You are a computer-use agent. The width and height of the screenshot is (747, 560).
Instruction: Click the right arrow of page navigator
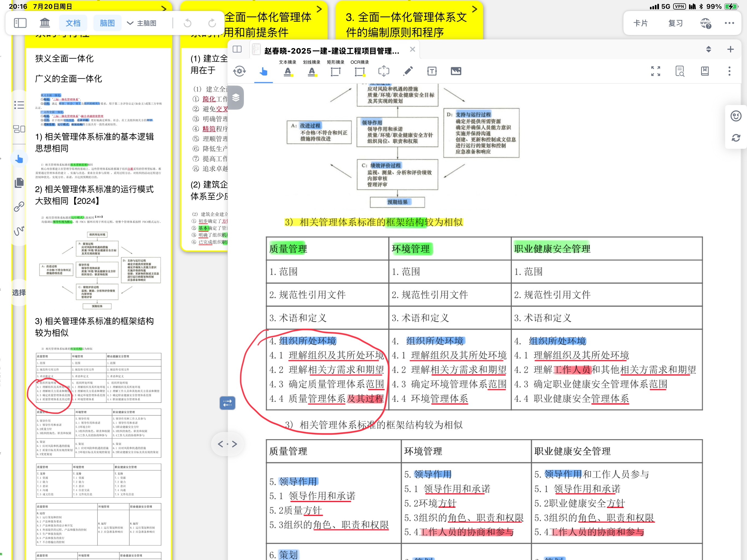[235, 444]
